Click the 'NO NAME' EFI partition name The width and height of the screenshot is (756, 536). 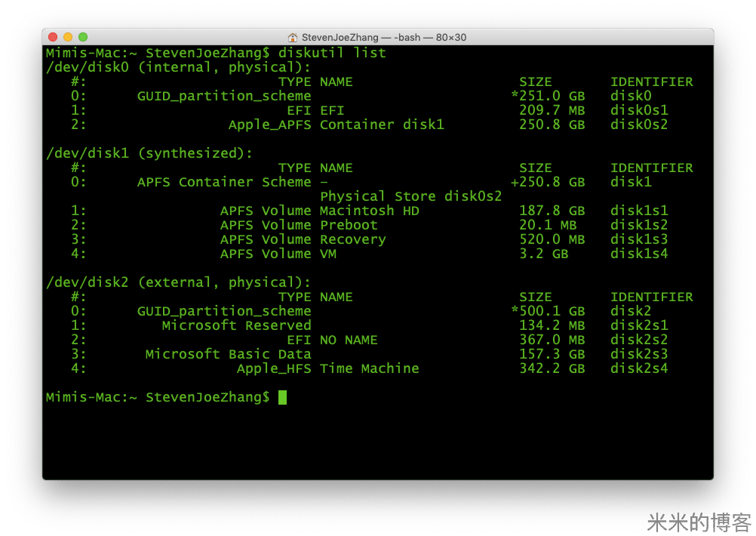click(x=349, y=340)
